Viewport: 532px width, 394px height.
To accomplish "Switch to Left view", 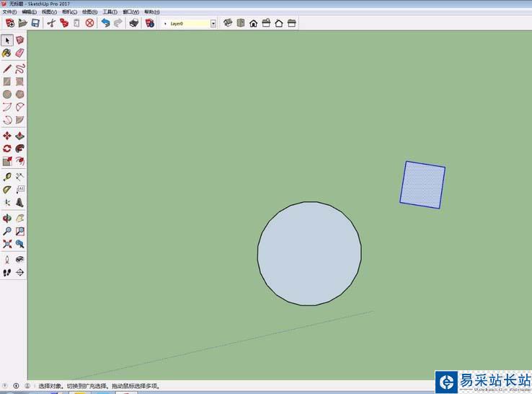I will (x=291, y=23).
